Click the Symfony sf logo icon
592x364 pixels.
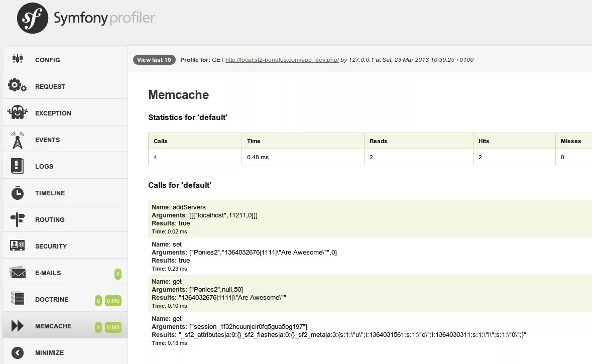coord(33,18)
